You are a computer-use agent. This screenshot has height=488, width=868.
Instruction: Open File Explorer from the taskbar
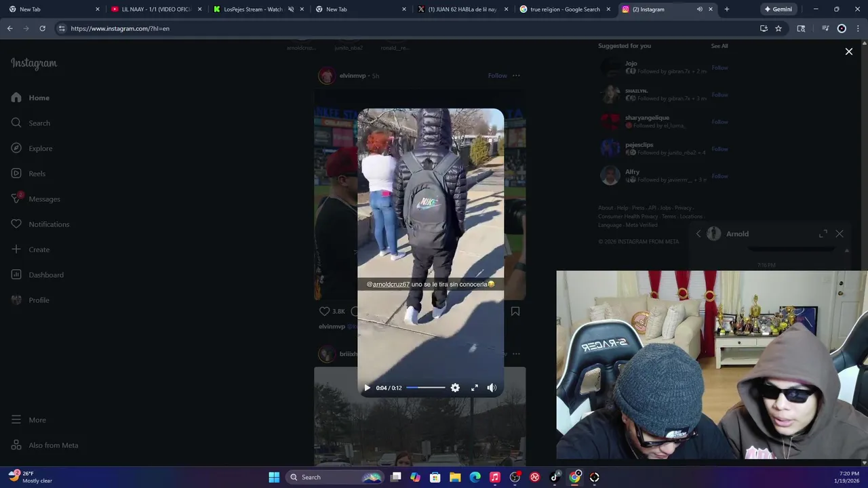pos(455,477)
